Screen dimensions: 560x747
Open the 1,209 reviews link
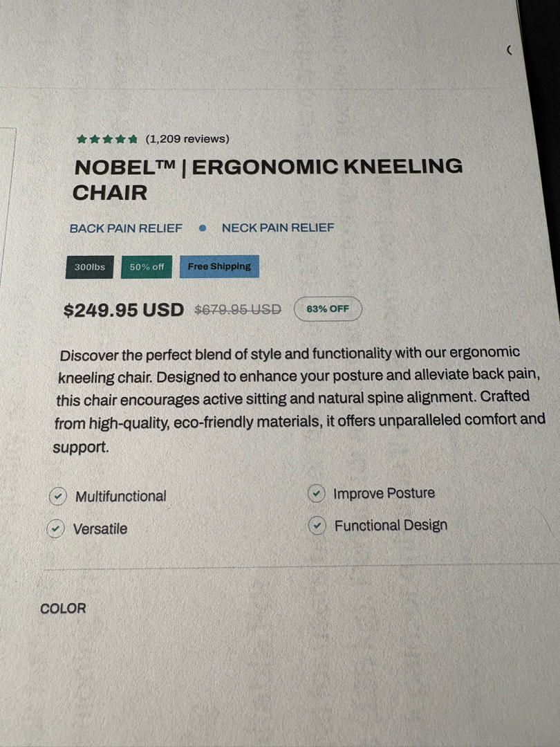pyautogui.click(x=187, y=139)
